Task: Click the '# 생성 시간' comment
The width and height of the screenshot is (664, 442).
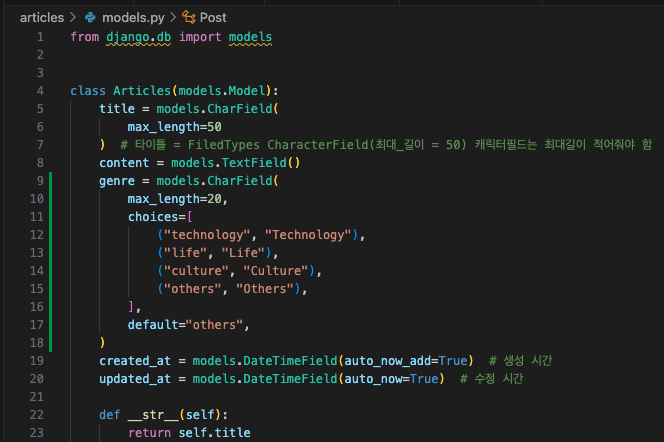Action: point(520,361)
